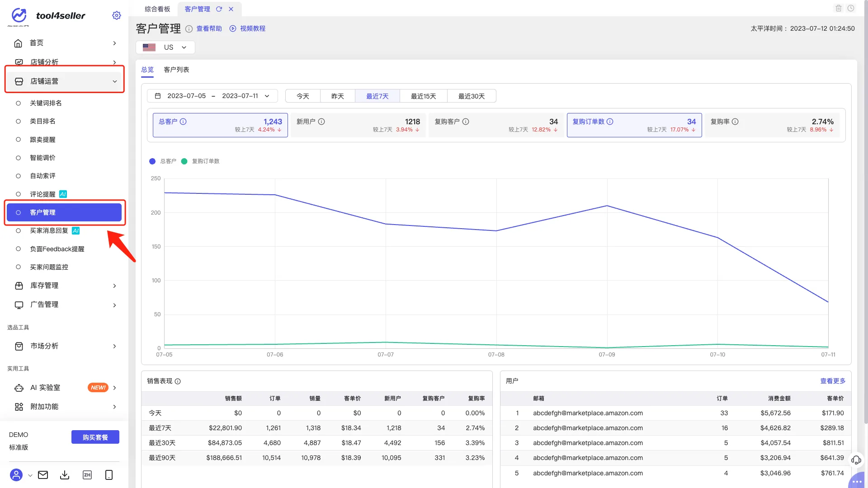Switch to the 客户列表 tab
This screenshot has height=488, width=868.
[176, 70]
